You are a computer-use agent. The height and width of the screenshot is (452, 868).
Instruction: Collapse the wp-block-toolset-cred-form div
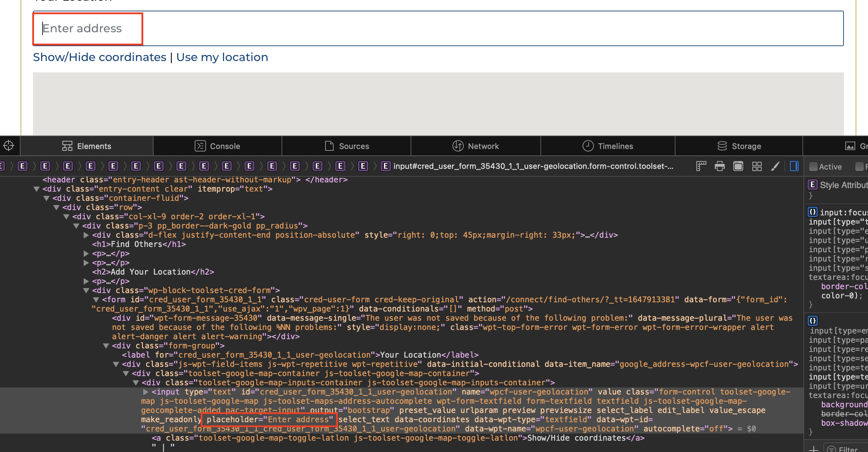[86, 291]
